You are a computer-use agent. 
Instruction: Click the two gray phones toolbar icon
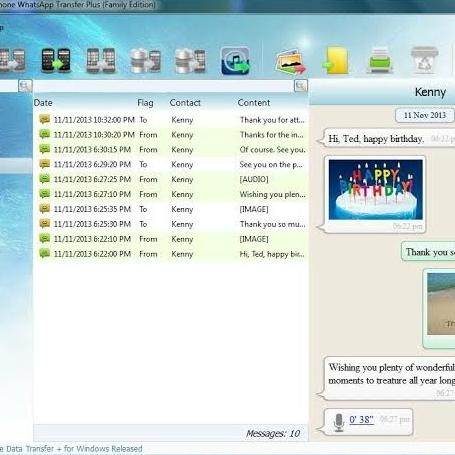tap(101, 60)
